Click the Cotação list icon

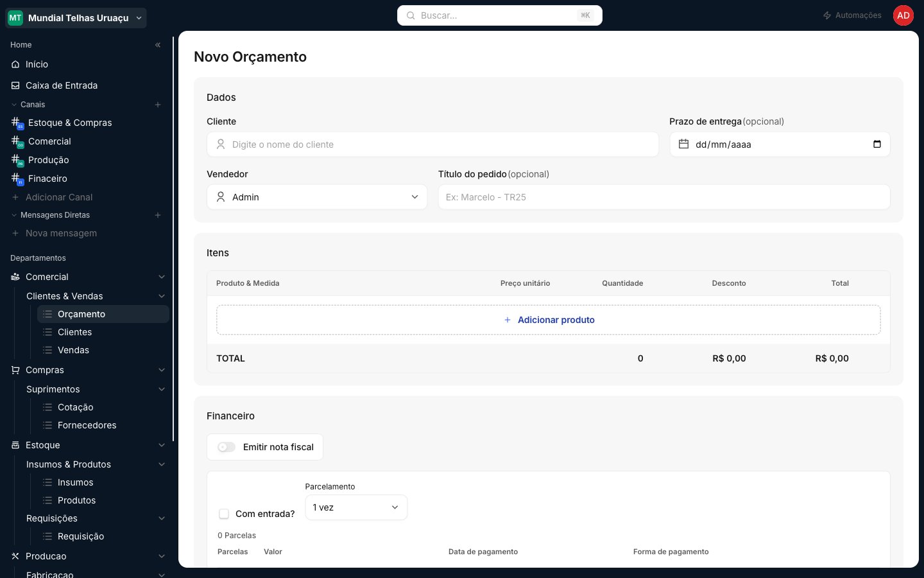[47, 407]
